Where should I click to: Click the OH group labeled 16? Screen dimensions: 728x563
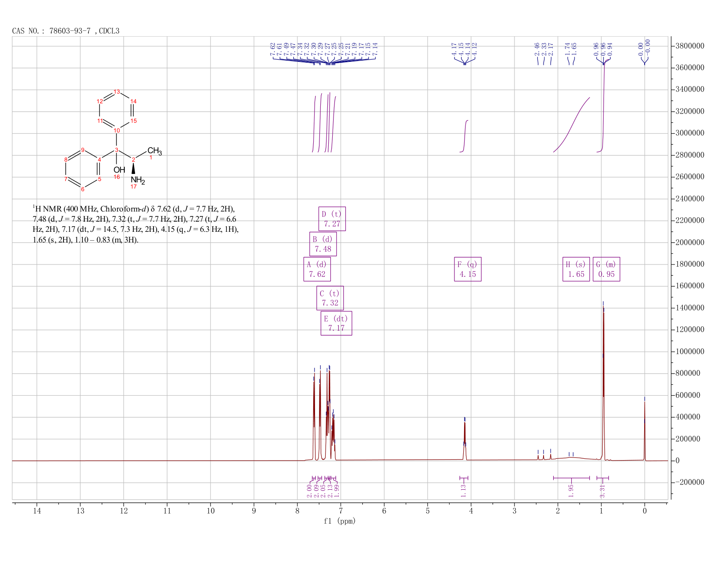[x=119, y=170]
